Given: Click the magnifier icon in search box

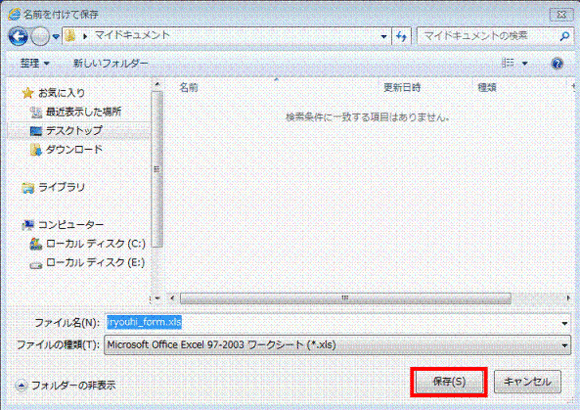Looking at the screenshot, I should click(564, 36).
